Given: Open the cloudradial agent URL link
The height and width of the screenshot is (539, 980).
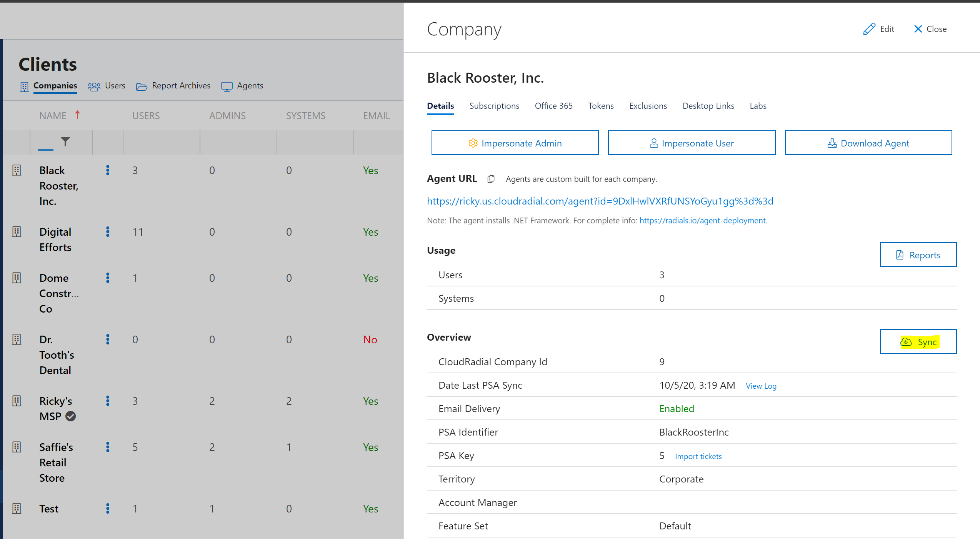Looking at the screenshot, I should pyautogui.click(x=600, y=201).
